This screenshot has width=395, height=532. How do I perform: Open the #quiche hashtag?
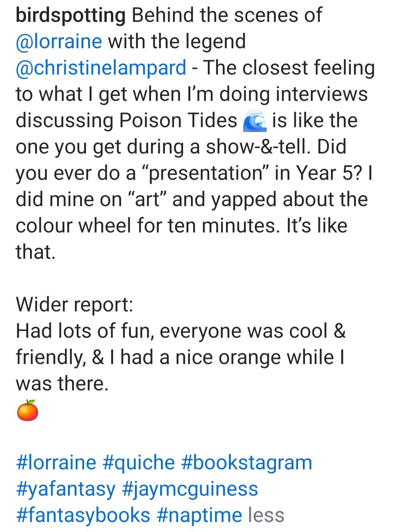coord(139,463)
